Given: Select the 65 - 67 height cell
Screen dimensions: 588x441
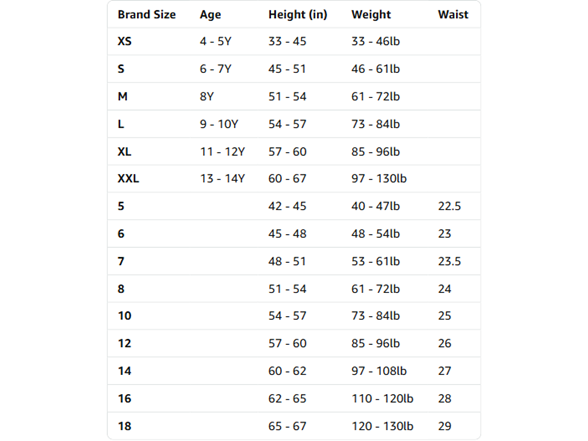Looking at the screenshot, I should (287, 426).
